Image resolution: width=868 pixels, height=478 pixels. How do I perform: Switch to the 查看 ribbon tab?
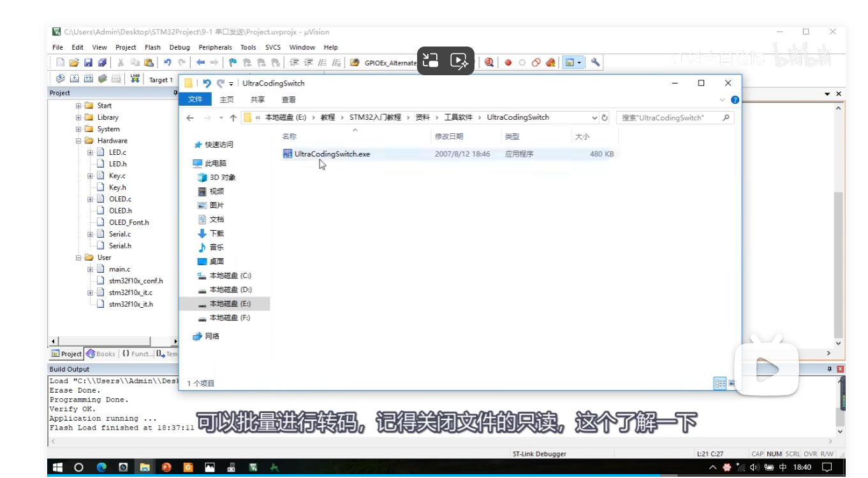(x=288, y=99)
